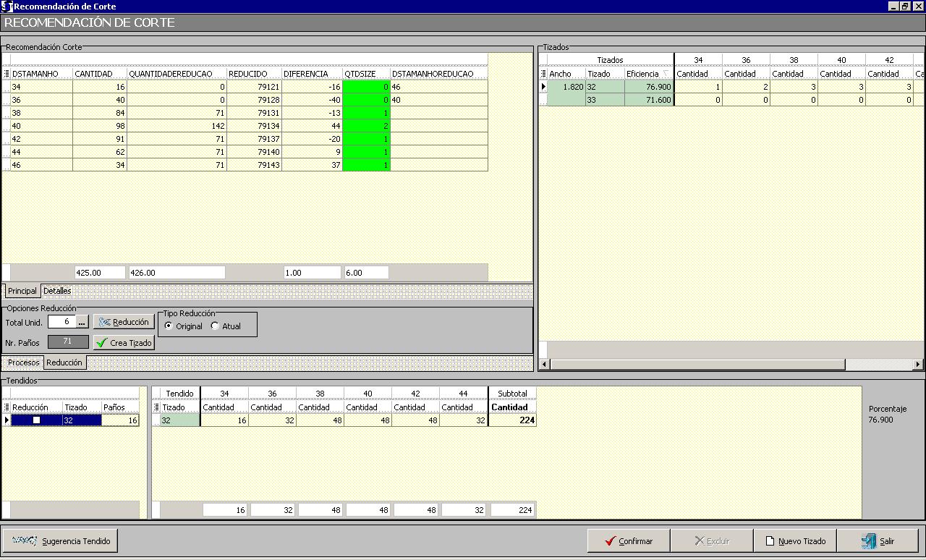This screenshot has width=926, height=560.
Task: Sort by Eficiencia column header arrow
Action: coord(665,74)
